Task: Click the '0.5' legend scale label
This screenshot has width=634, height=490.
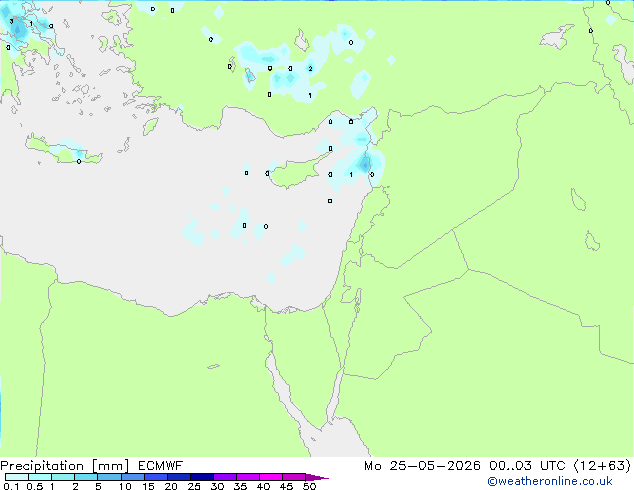Action: click(35, 486)
